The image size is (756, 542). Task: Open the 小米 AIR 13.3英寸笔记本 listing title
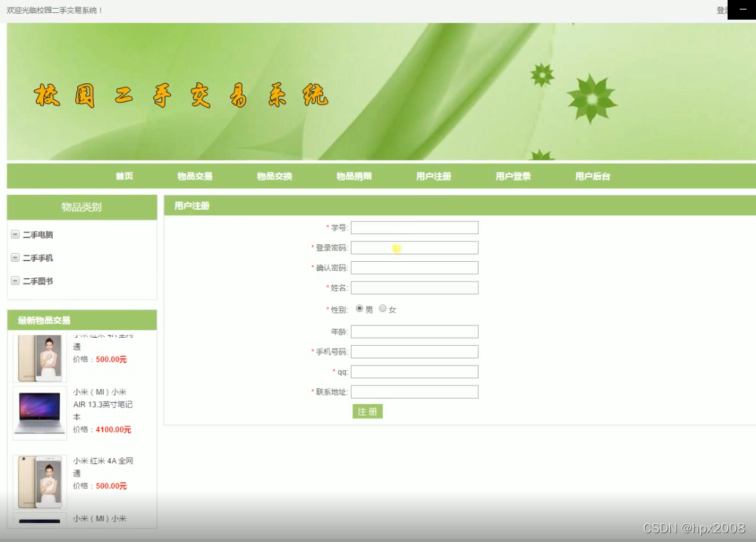103,405
